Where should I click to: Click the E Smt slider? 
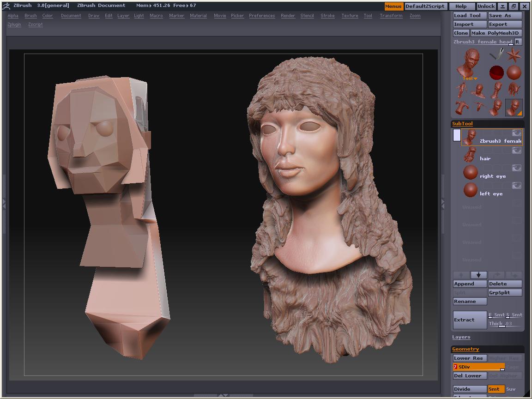click(x=496, y=315)
